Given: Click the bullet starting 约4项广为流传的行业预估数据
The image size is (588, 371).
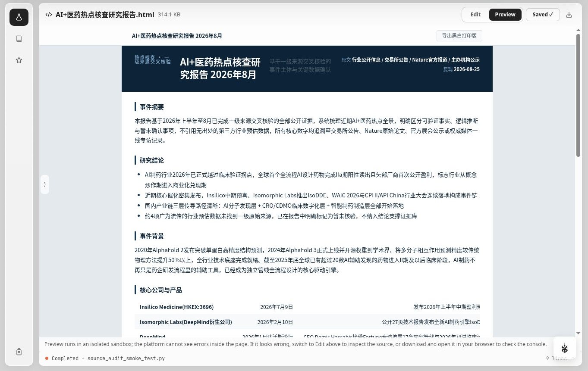Looking at the screenshot, I should (x=281, y=216).
